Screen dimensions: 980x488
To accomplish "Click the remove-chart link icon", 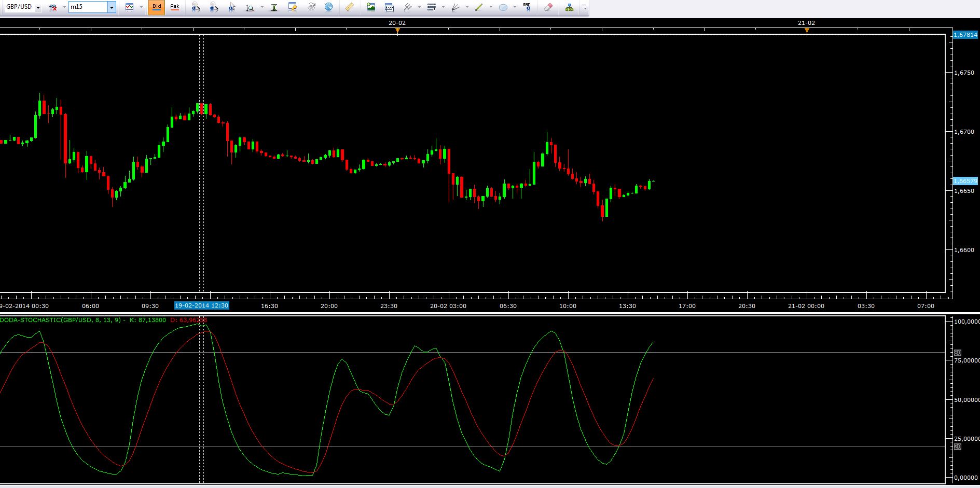I will point(52,7).
